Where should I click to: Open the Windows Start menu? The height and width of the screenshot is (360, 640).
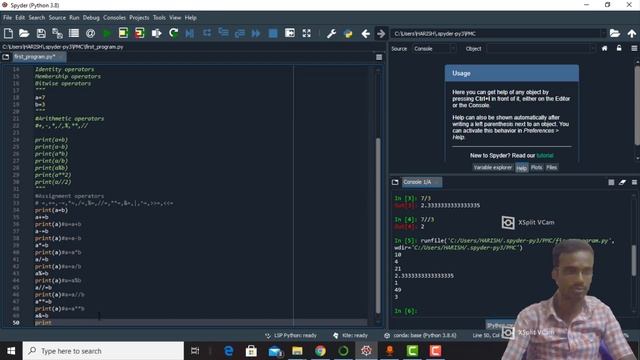pos(11,351)
